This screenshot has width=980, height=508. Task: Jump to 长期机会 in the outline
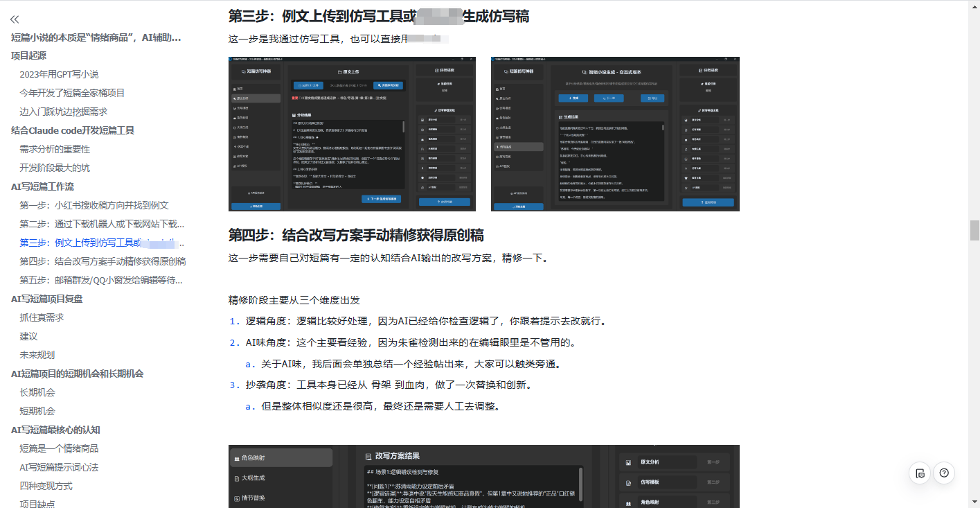click(37, 392)
